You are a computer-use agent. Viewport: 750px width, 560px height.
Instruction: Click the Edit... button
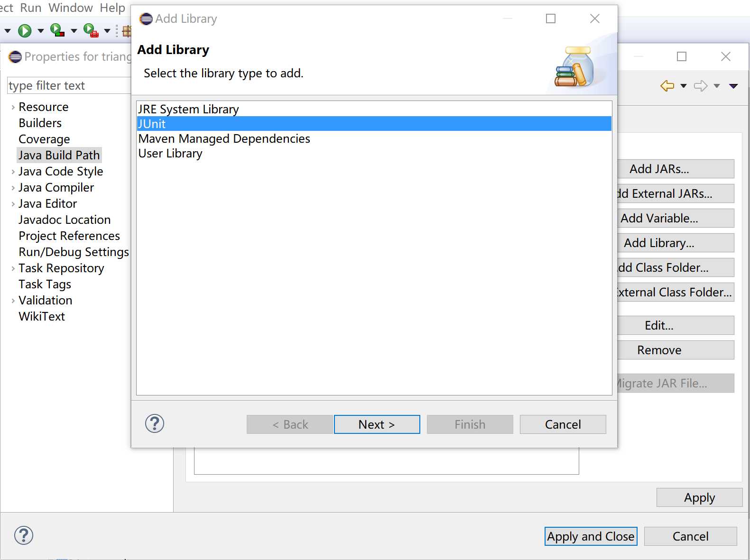(676, 325)
